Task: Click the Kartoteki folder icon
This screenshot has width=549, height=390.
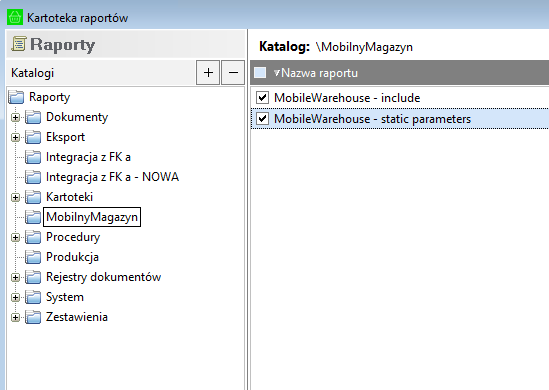Action: (33, 197)
